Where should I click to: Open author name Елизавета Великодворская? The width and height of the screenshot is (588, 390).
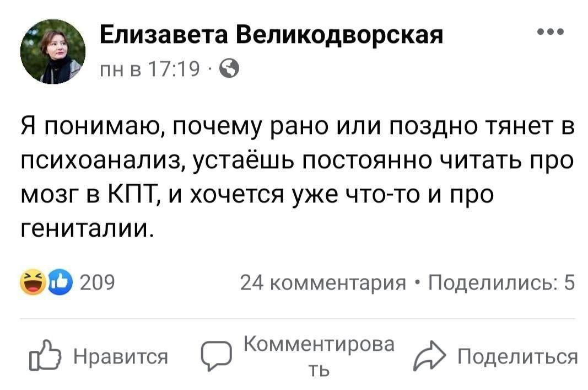pyautogui.click(x=271, y=36)
